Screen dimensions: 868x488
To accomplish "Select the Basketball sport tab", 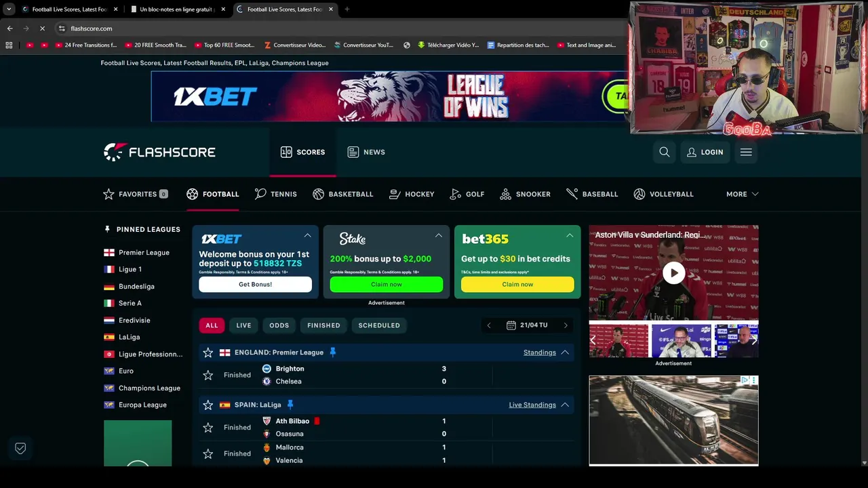I will pyautogui.click(x=343, y=194).
